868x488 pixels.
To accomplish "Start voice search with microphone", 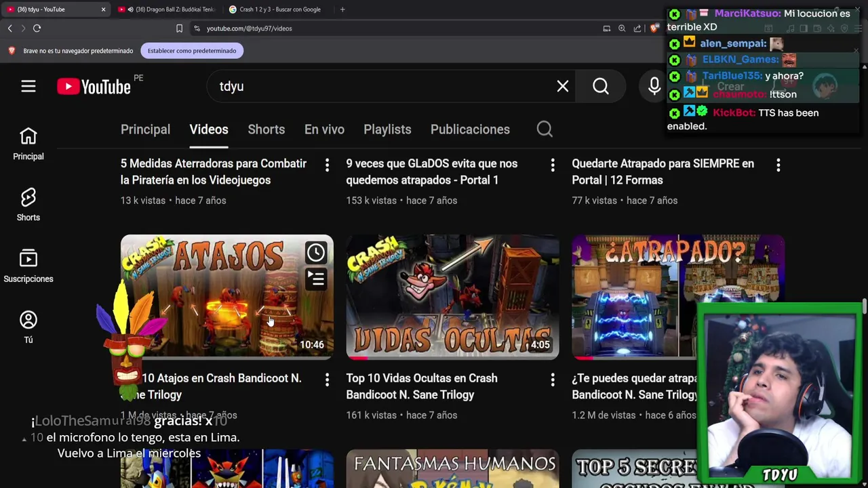I will click(x=654, y=86).
